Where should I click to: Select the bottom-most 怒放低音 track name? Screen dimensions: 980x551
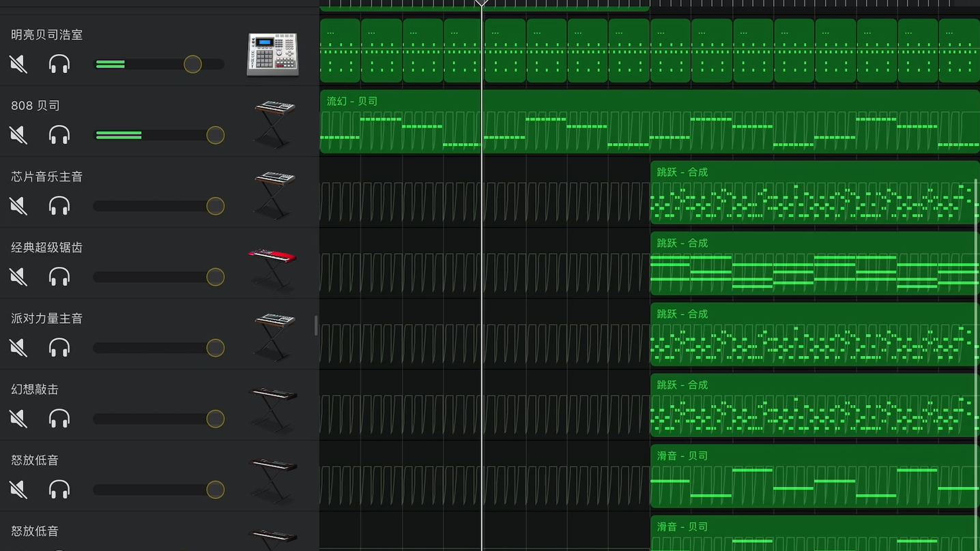35,531
